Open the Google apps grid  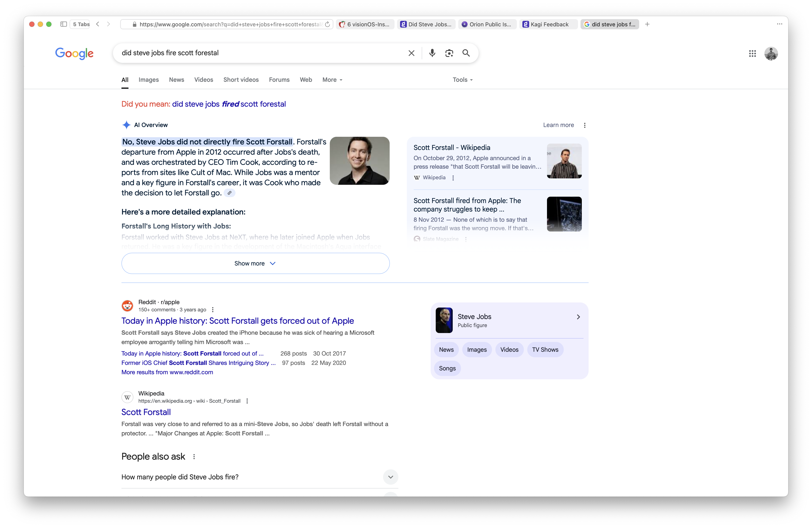[752, 54]
